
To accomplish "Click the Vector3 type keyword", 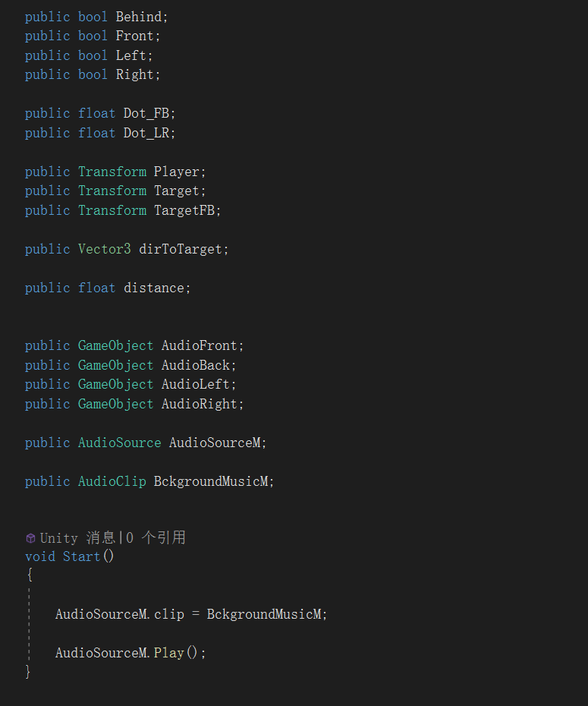I will coord(105,249).
